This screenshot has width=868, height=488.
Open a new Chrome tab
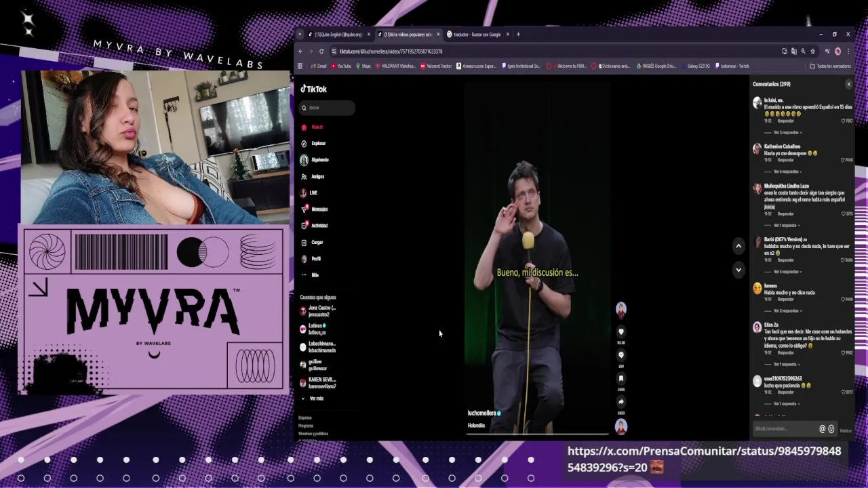518,35
